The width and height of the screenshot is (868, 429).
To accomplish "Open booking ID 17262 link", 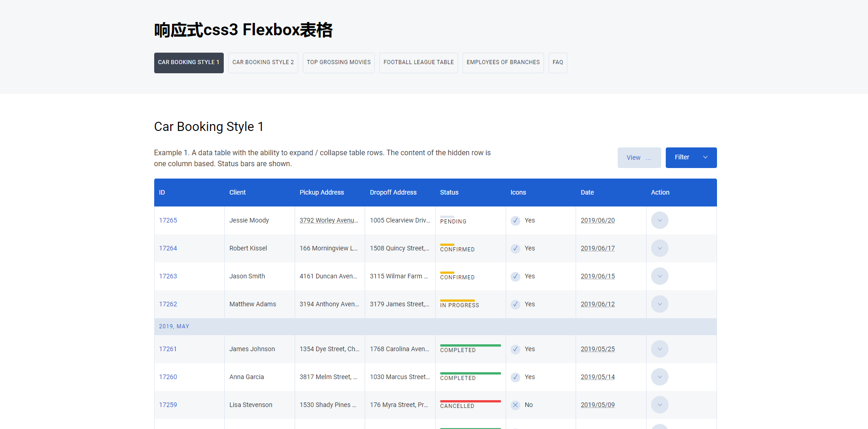I will click(168, 304).
